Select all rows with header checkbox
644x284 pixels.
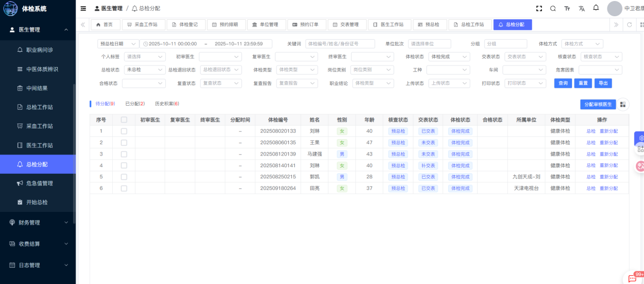pos(124,120)
